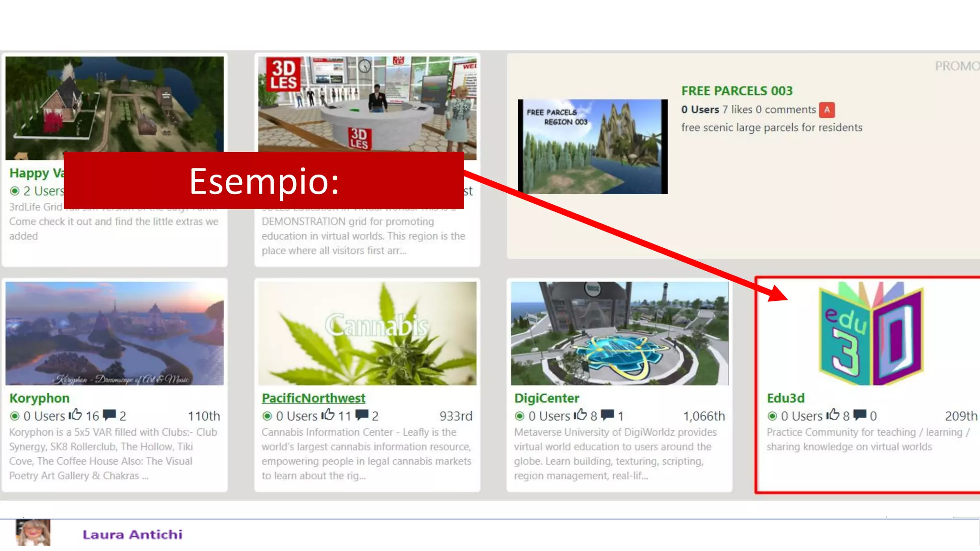Click the green status dot on Edu3d
The image size is (980, 551).
point(772,416)
